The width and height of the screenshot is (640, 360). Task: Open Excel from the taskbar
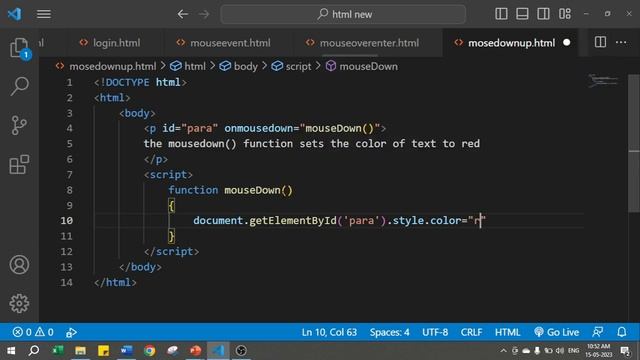58,351
